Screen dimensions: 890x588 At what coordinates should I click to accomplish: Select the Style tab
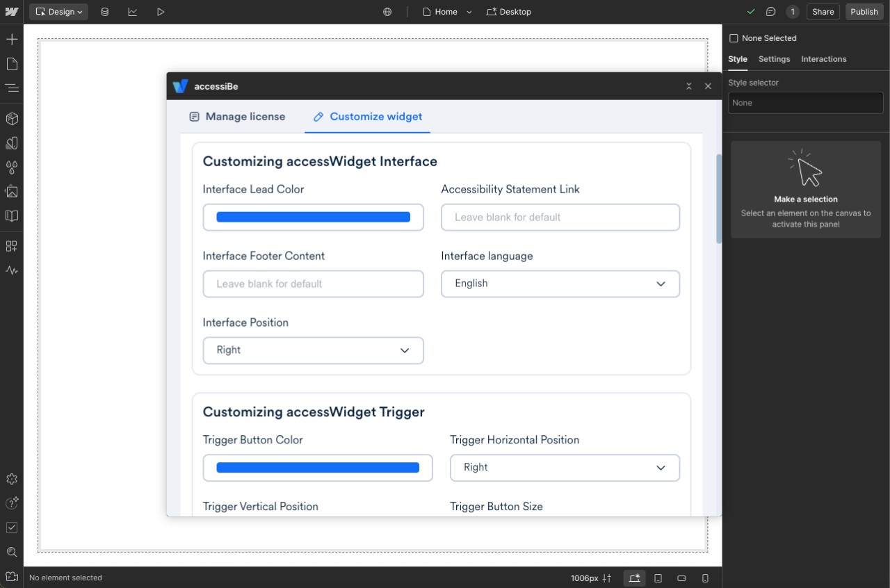click(x=738, y=59)
